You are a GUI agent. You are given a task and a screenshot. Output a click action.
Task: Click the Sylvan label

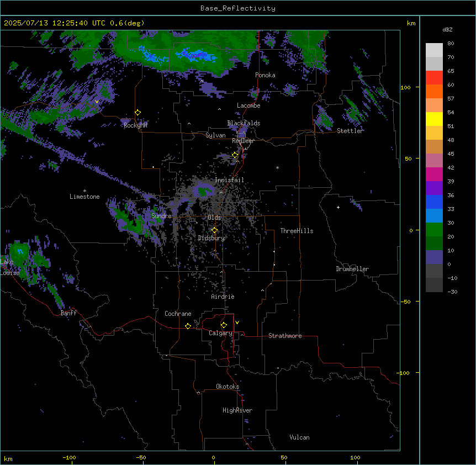[215, 135]
